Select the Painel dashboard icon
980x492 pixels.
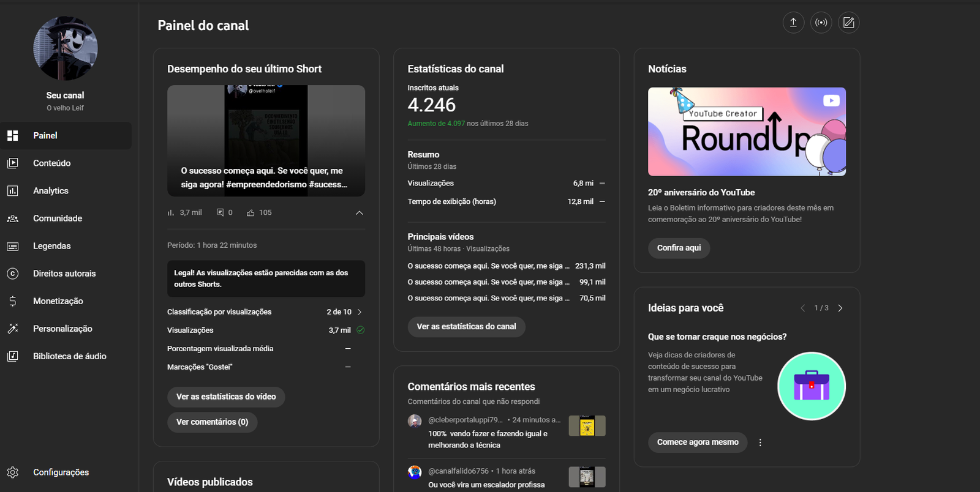coord(13,135)
